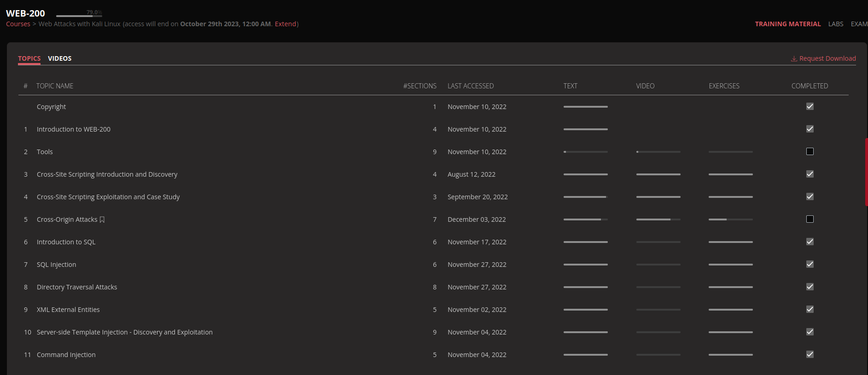Check the Tools completed checkbox
Viewport: 868px width, 375px height.
point(810,151)
